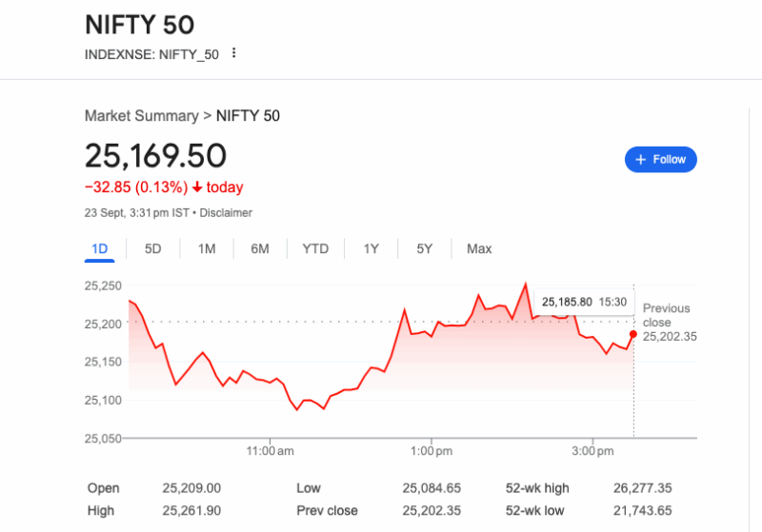Click the chart's peak near 2:00 pm
Viewport: 762px width, 532px height.
[525, 284]
